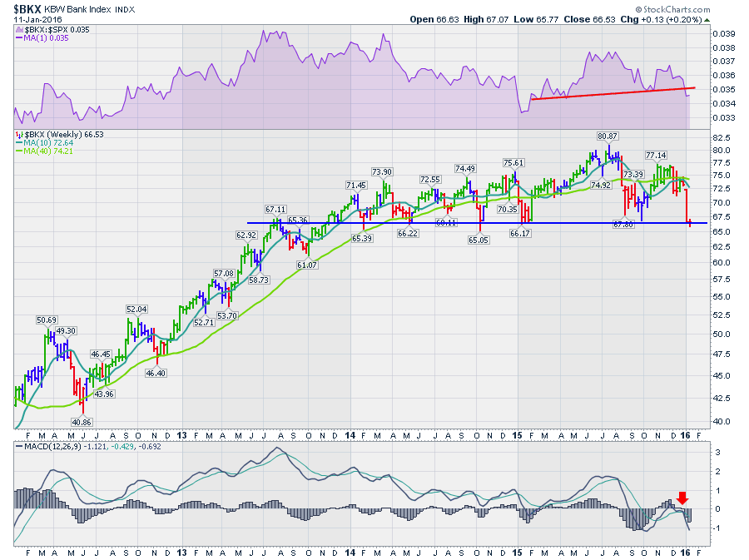This screenshot has height=560, width=749.
Task: Click the 46.40 price label
Action: (156, 373)
